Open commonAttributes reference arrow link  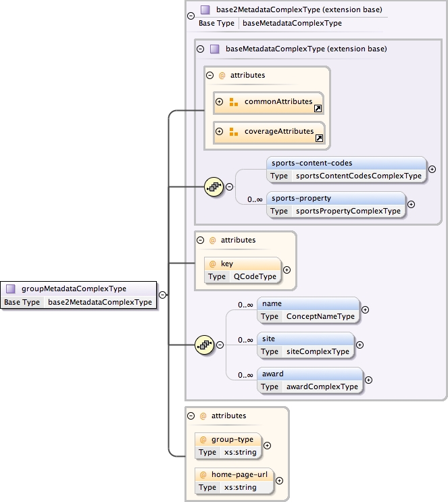[x=318, y=108]
